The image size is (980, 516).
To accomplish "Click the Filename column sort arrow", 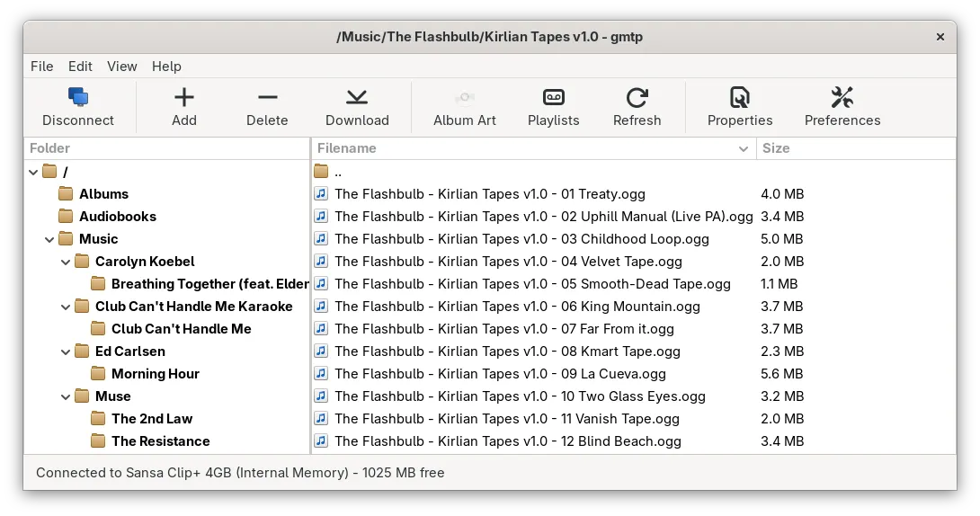I will pos(744,148).
